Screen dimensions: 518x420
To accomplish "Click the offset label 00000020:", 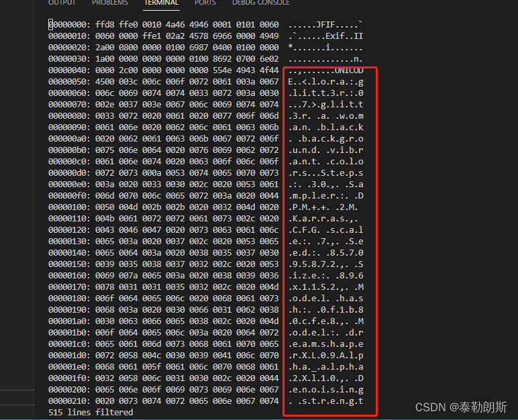I will 69,47.
